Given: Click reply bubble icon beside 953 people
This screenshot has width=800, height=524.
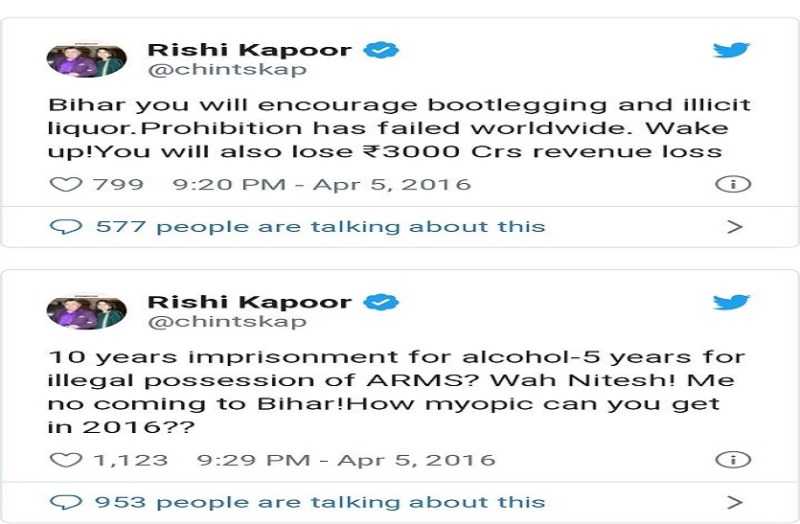Looking at the screenshot, I should point(65,502).
